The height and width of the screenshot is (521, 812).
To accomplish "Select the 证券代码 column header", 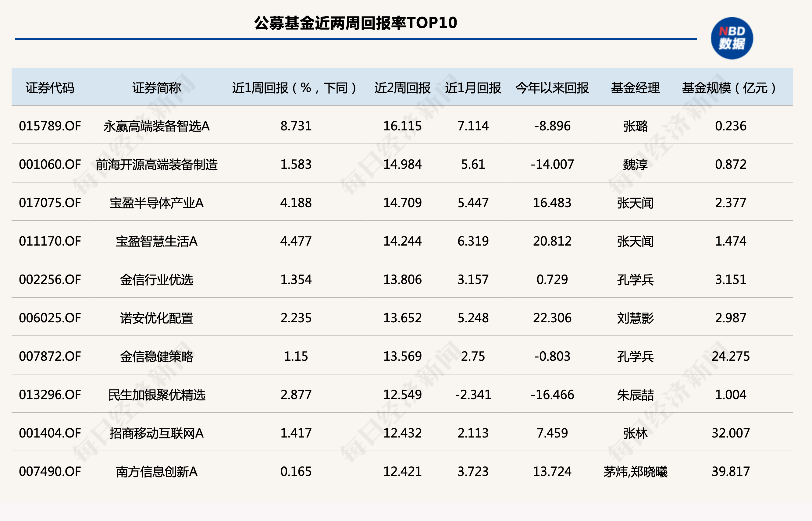I will coord(50,88).
